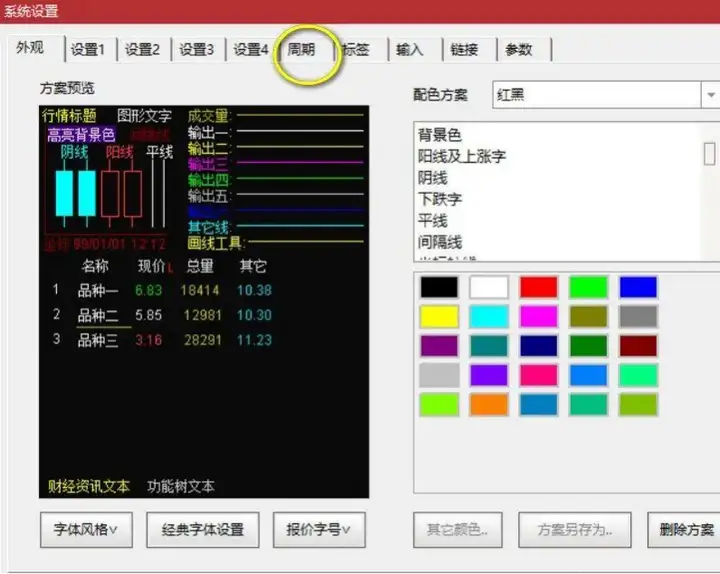Expand the 配色方案 dropdown
This screenshot has width=720, height=574.
(x=708, y=95)
